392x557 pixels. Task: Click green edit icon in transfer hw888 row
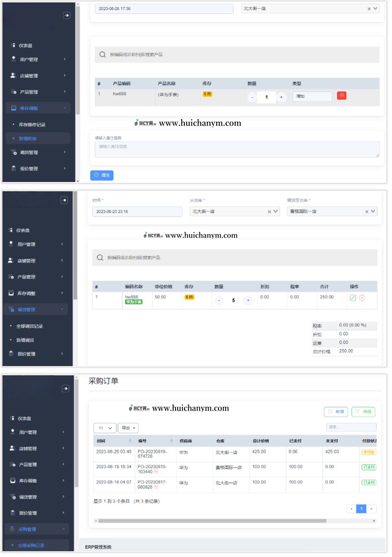353,298
